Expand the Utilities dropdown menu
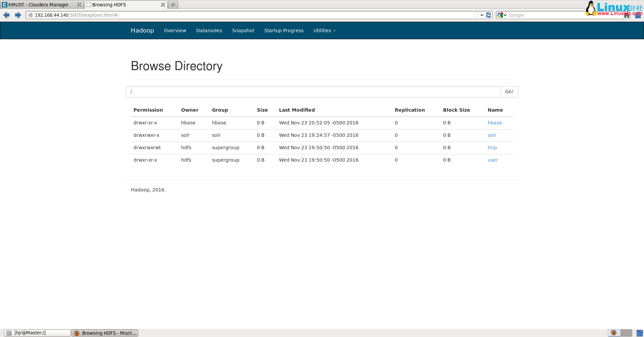Viewport: 644px width, 337px height. (x=324, y=31)
